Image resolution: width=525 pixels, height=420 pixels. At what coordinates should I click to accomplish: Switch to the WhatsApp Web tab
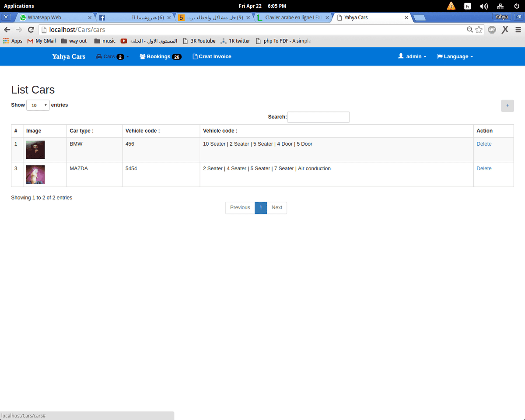click(55, 17)
